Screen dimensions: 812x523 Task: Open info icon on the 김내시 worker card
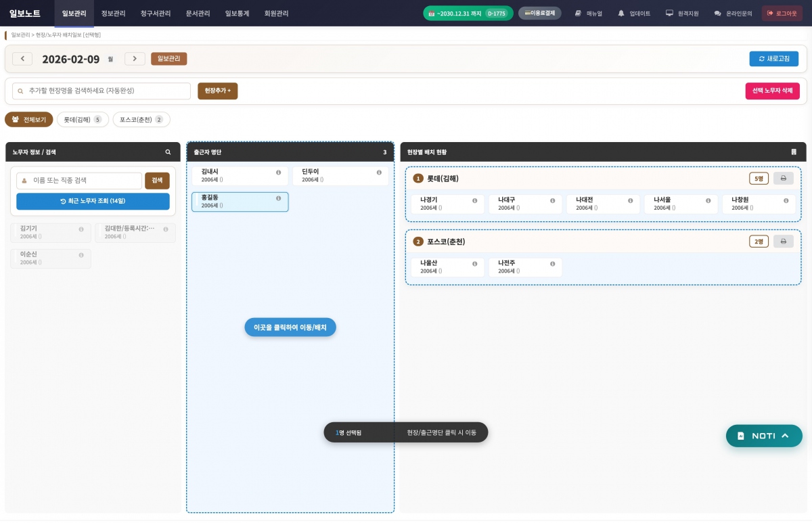point(278,173)
